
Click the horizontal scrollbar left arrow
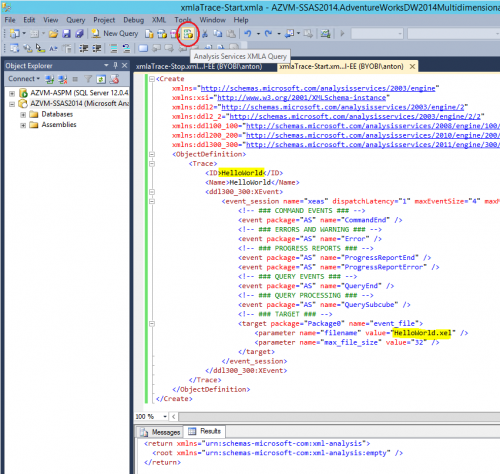click(x=173, y=417)
